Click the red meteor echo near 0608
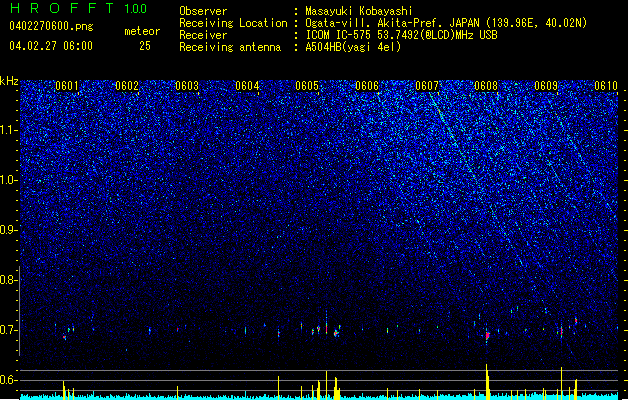This screenshot has height=400, width=629. (x=487, y=336)
